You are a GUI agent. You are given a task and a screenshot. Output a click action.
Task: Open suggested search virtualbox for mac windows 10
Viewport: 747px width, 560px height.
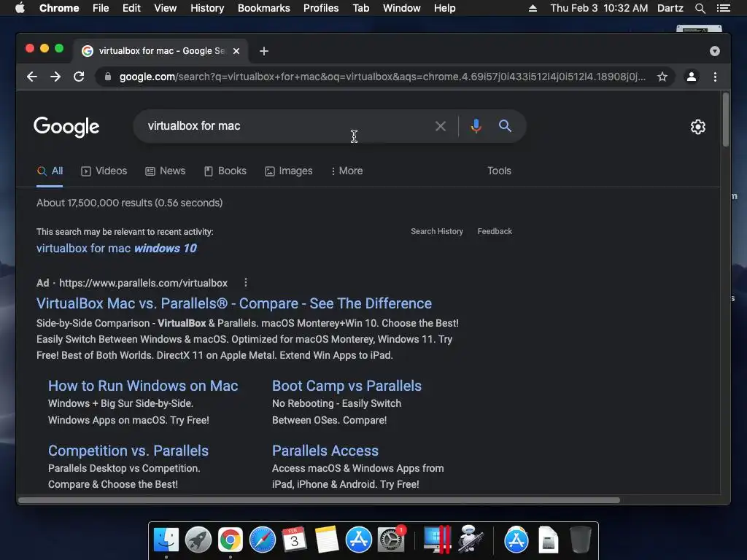117,248
